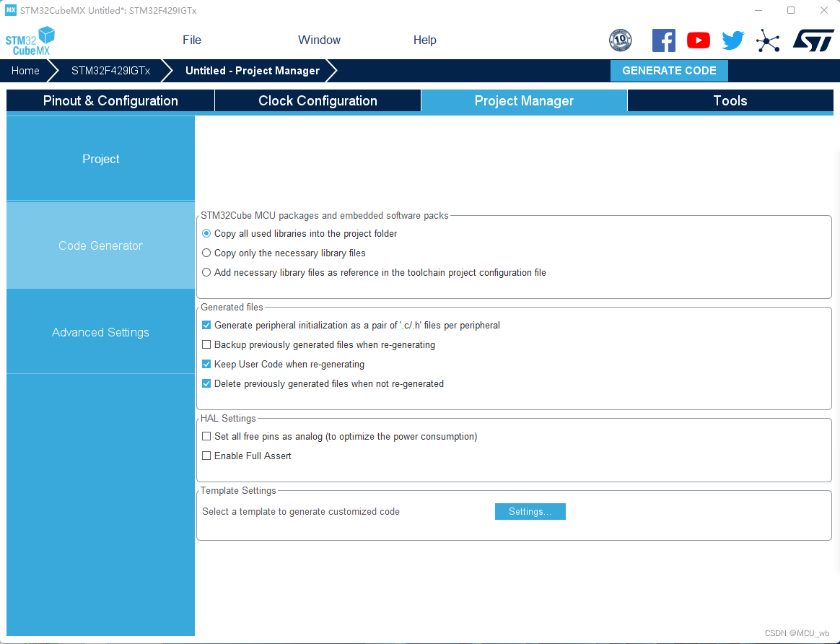The image size is (840, 644).
Task: Open the Advanced Settings sidebar section
Action: click(101, 332)
